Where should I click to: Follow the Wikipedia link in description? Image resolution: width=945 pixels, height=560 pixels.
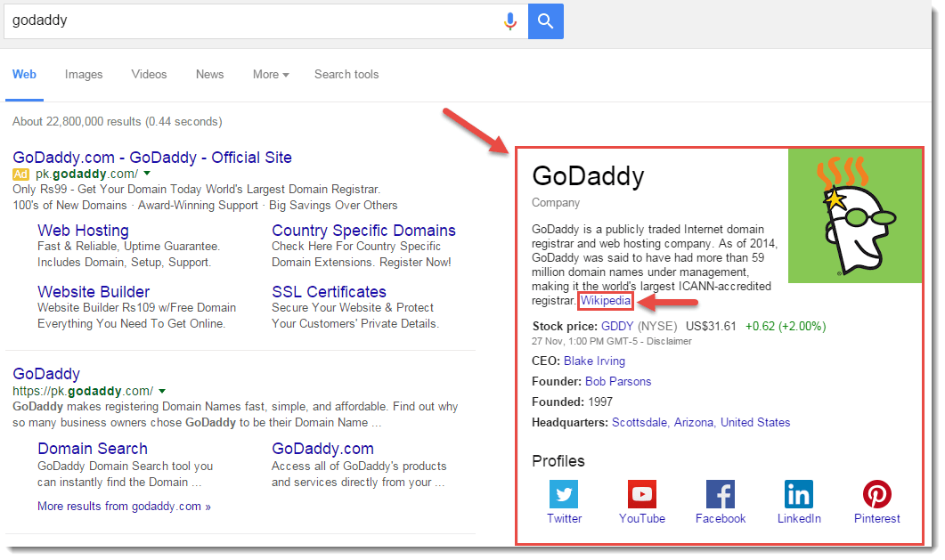[x=606, y=300]
